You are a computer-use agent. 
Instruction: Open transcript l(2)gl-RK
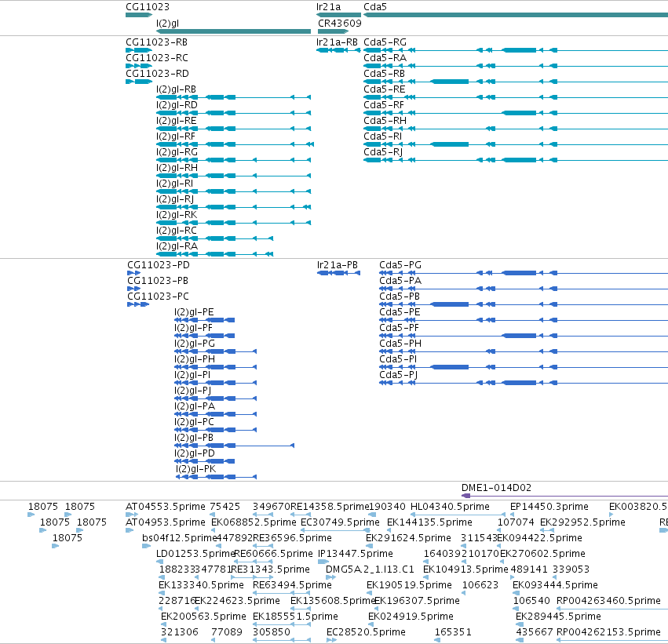pos(233,223)
